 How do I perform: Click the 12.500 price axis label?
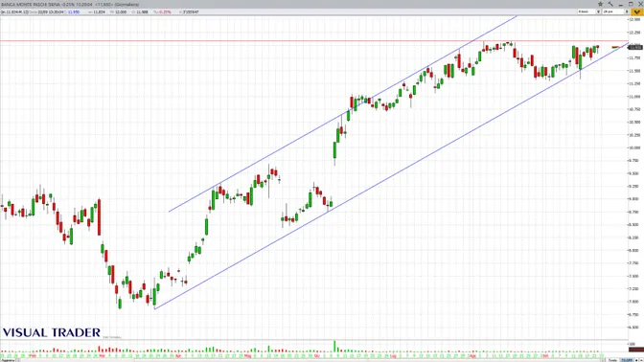(x=634, y=19)
